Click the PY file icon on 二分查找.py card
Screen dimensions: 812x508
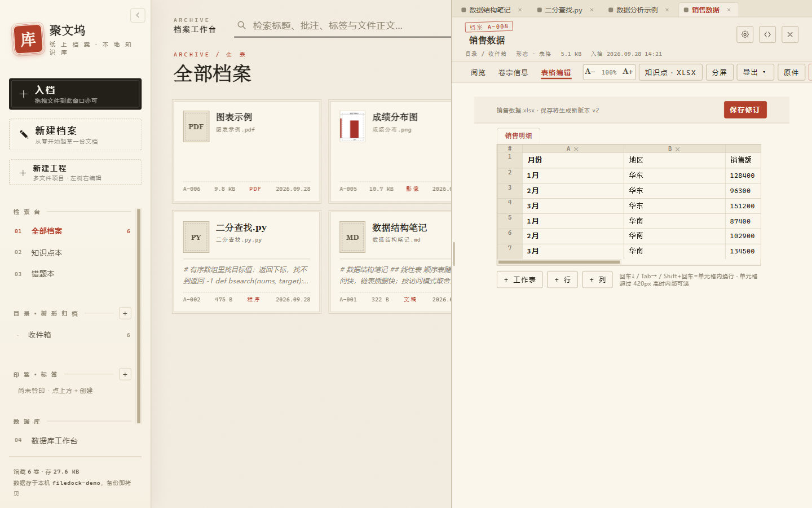click(x=196, y=237)
